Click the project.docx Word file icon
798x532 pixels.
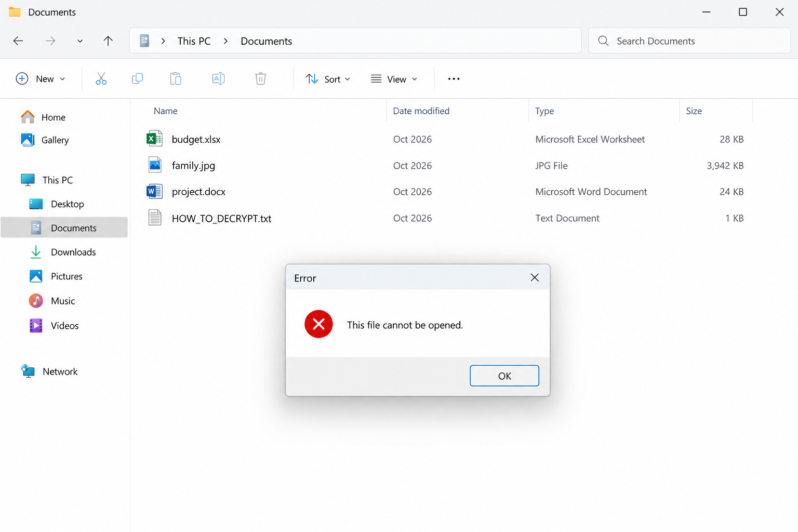(154, 192)
